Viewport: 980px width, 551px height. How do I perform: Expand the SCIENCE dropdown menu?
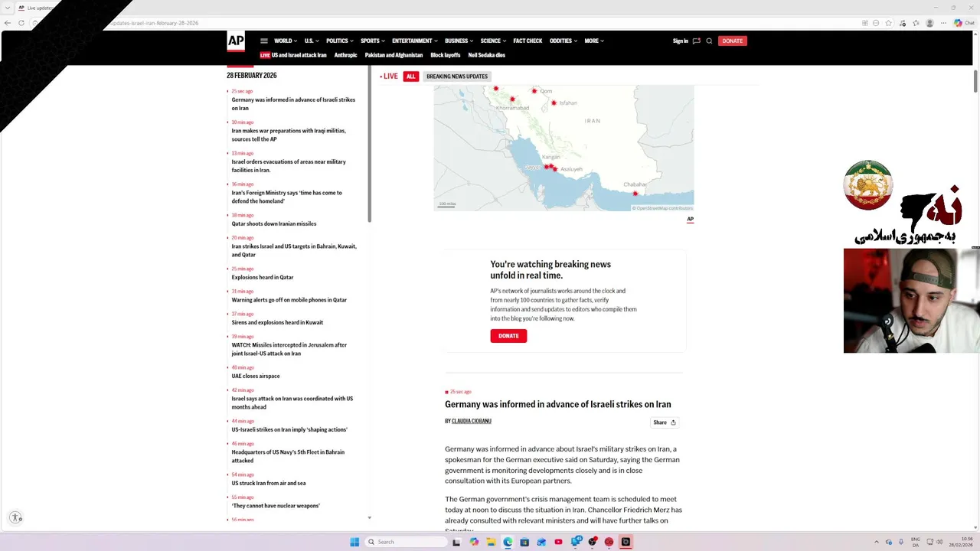(x=493, y=41)
